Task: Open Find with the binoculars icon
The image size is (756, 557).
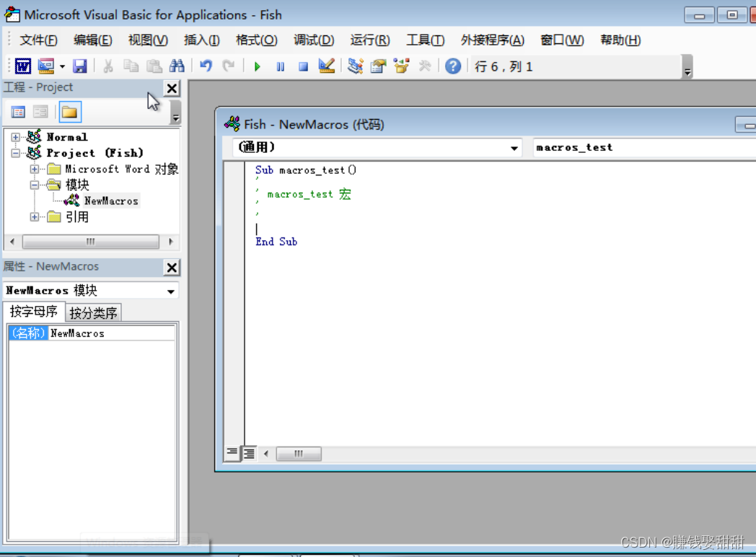Action: [177, 66]
